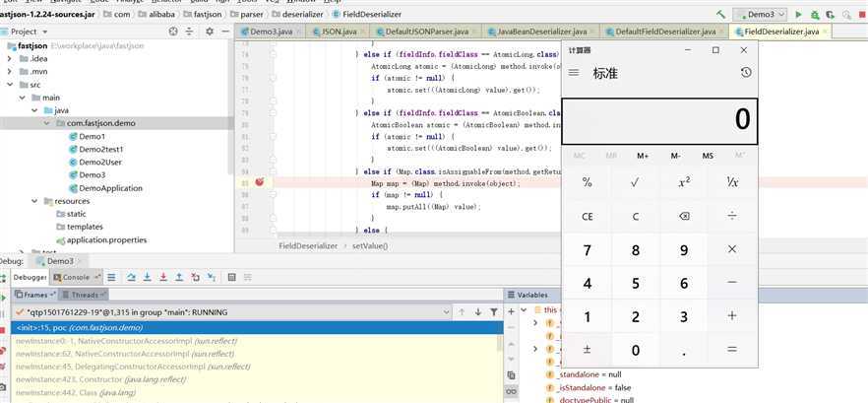Switch to the DefaultFieldDeserializer.java tab
The height and width of the screenshot is (403, 868).
665,32
